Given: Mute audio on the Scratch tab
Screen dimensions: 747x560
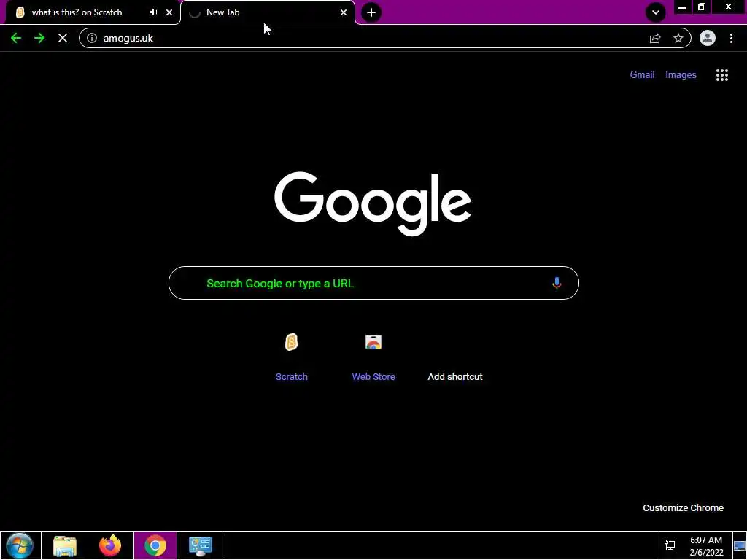Looking at the screenshot, I should coord(153,12).
